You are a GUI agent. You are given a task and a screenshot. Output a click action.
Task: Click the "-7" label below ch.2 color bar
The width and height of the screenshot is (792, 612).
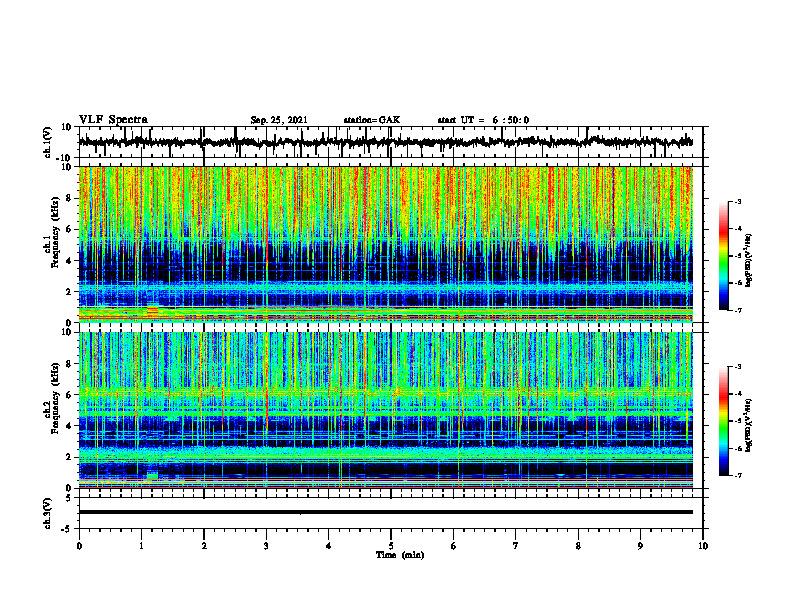(738, 475)
